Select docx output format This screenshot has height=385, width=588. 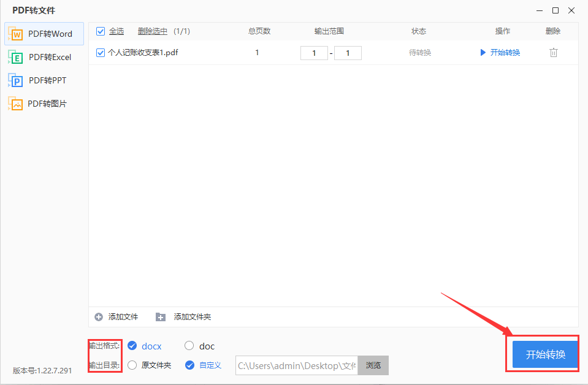point(132,346)
